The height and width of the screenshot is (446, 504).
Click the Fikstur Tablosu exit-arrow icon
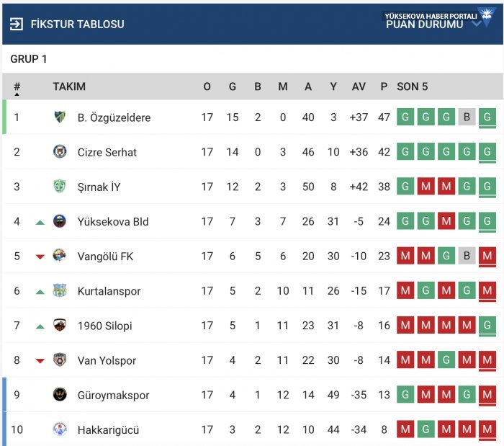[16, 24]
